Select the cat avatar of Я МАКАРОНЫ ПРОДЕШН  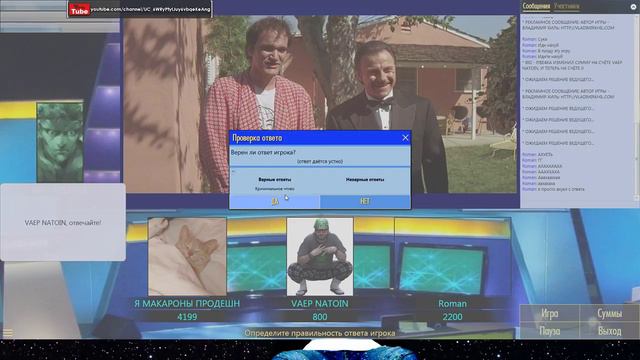[x=187, y=256]
